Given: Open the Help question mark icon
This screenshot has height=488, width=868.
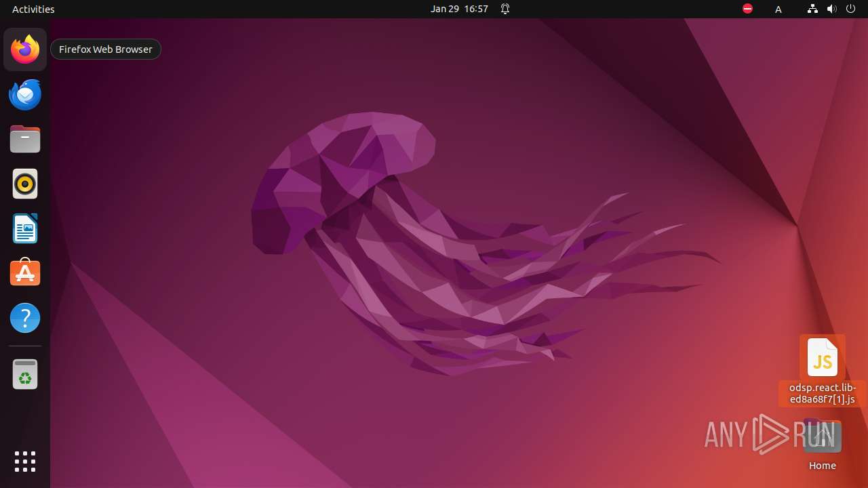Looking at the screenshot, I should pyautogui.click(x=25, y=318).
